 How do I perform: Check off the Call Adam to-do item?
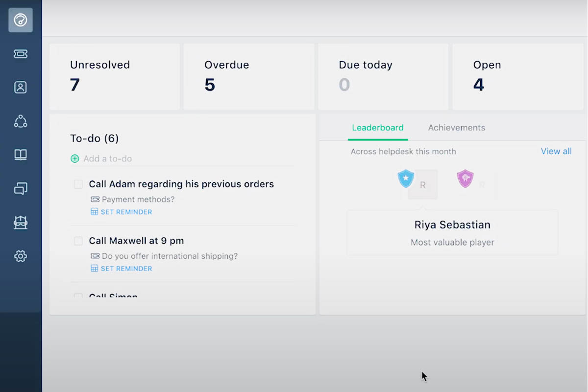pos(78,184)
